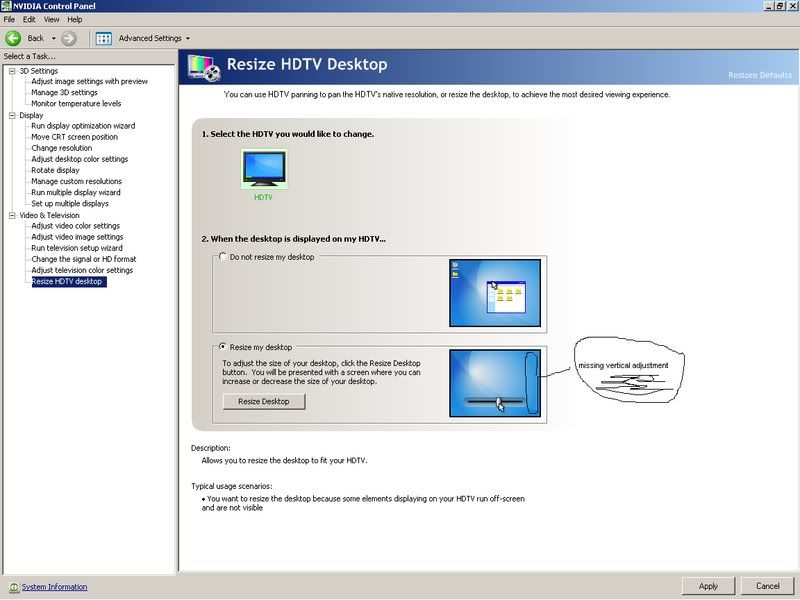Viewport: 800px width, 600px height.
Task: Select the 'Do not resize my desktop' option
Action: [x=223, y=257]
